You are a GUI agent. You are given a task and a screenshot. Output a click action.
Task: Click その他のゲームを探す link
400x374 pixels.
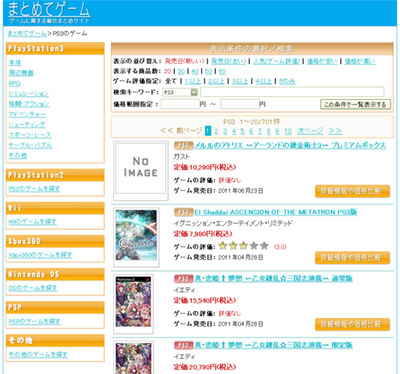tap(38, 354)
